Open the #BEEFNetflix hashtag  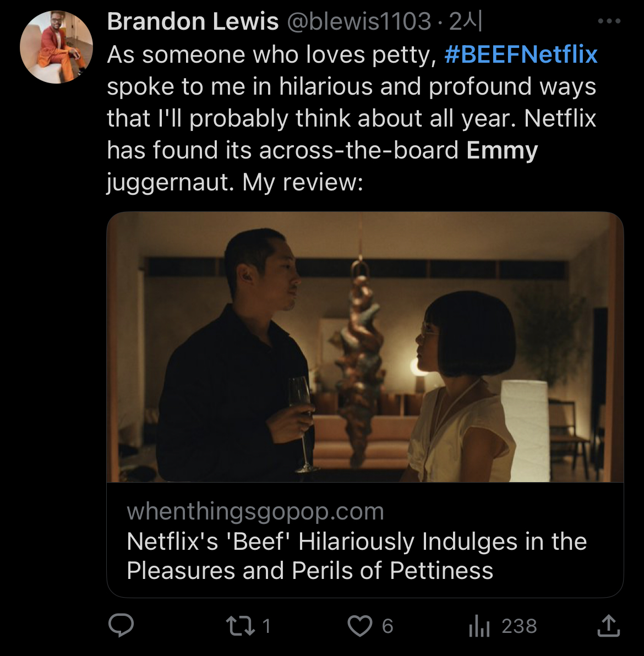tap(521, 54)
